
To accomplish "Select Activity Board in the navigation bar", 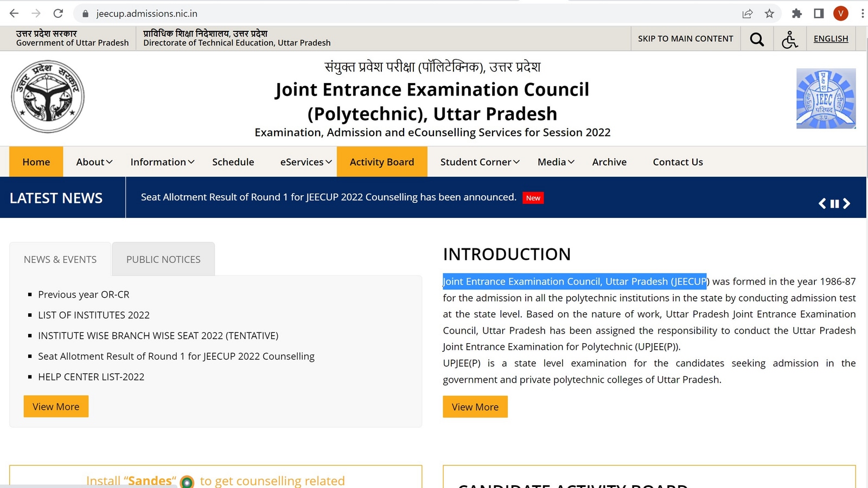I will pyautogui.click(x=382, y=162).
